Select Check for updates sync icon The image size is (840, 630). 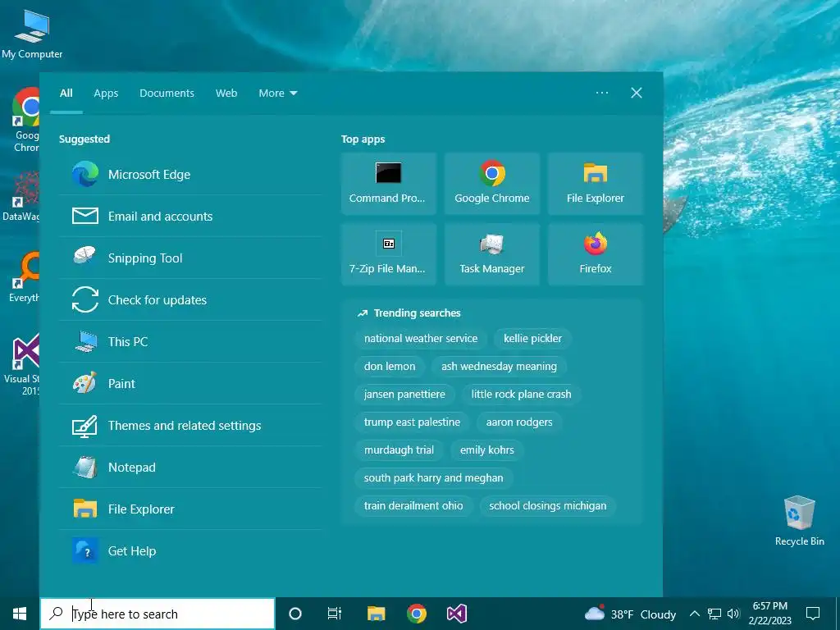[x=85, y=299]
